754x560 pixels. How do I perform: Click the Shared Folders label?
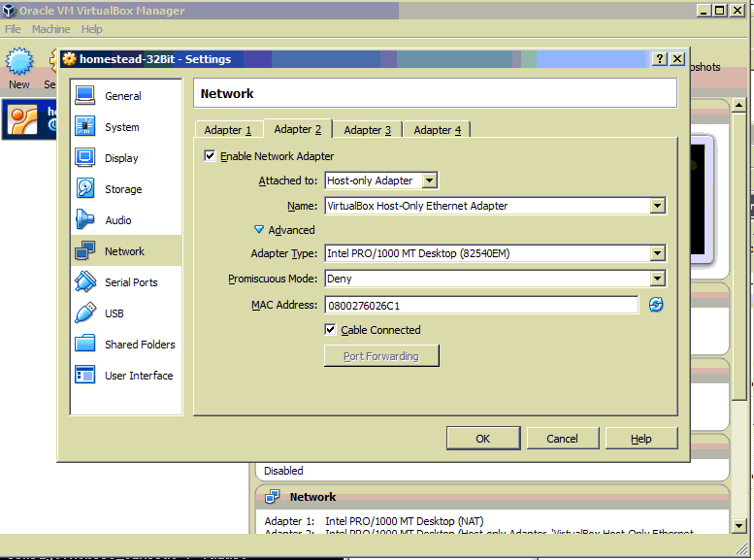click(x=140, y=345)
